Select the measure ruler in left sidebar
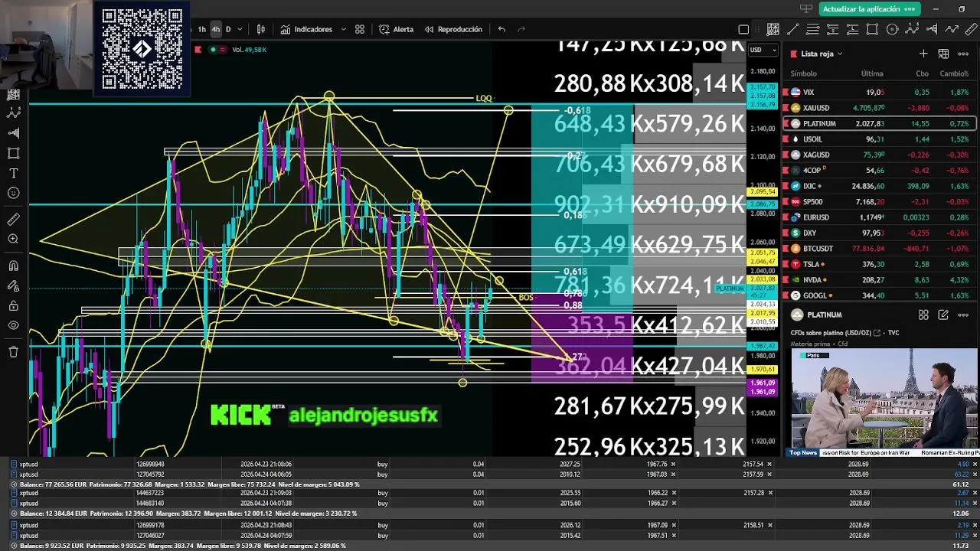Image resolution: width=980 pixels, height=551 pixels. [x=13, y=220]
